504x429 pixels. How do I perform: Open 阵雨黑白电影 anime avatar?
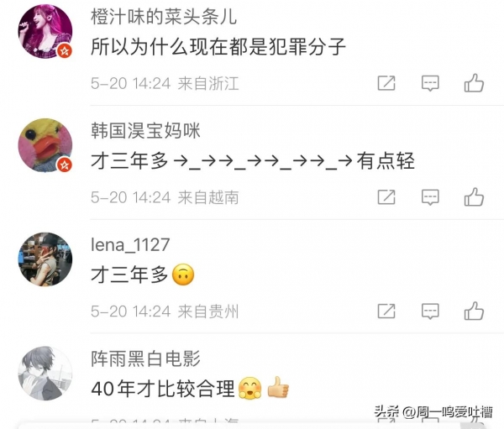pyautogui.click(x=45, y=373)
